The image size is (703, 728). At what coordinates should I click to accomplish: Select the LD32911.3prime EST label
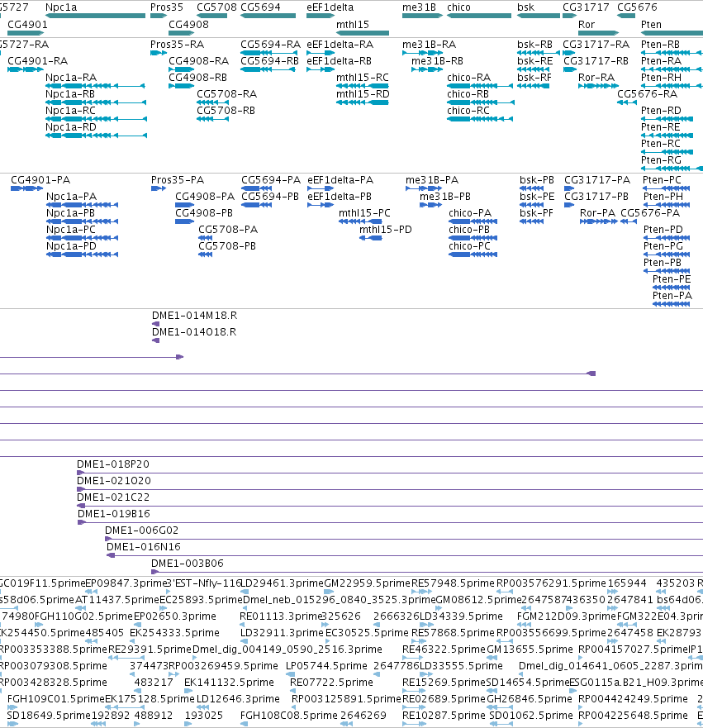tap(282, 633)
